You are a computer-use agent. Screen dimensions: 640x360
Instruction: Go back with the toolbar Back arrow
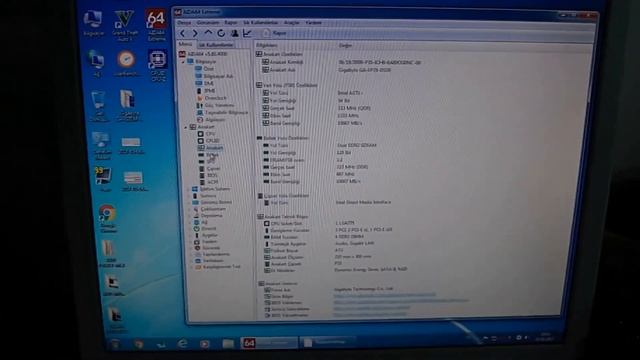pos(182,33)
